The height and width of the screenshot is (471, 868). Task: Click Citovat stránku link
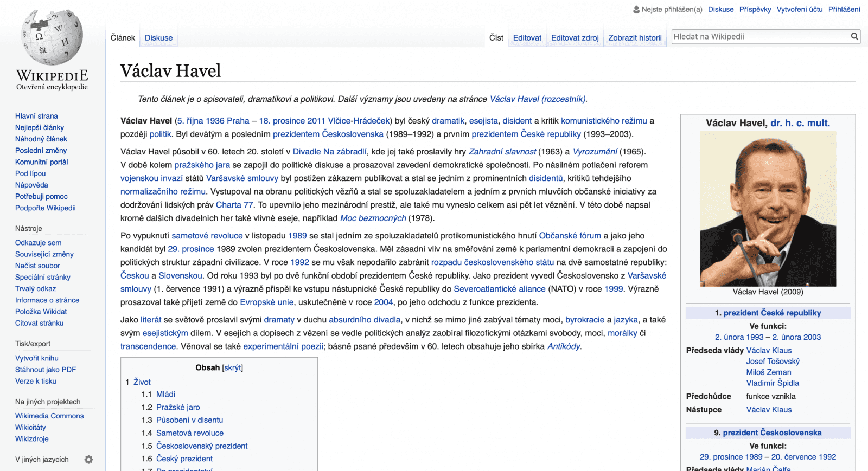(39, 323)
